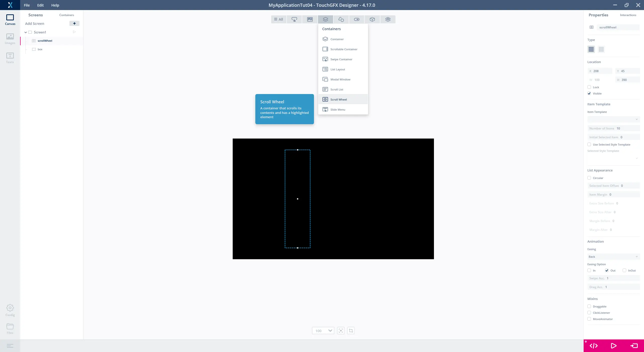Open the Images widget category icon
Screen dimensions: 644x352
click(x=310, y=19)
